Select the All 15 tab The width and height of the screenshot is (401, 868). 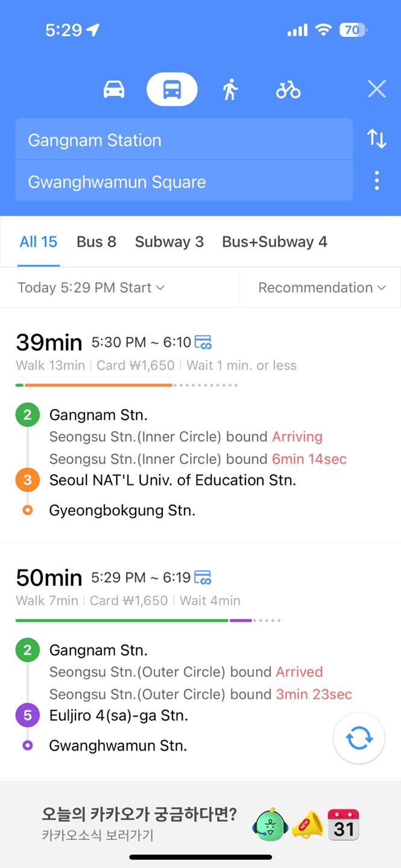(x=39, y=242)
